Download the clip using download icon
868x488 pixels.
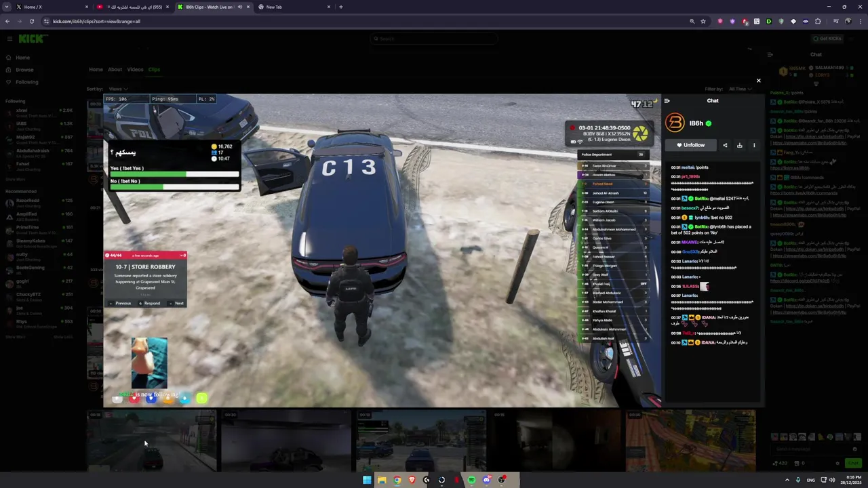[x=740, y=145]
